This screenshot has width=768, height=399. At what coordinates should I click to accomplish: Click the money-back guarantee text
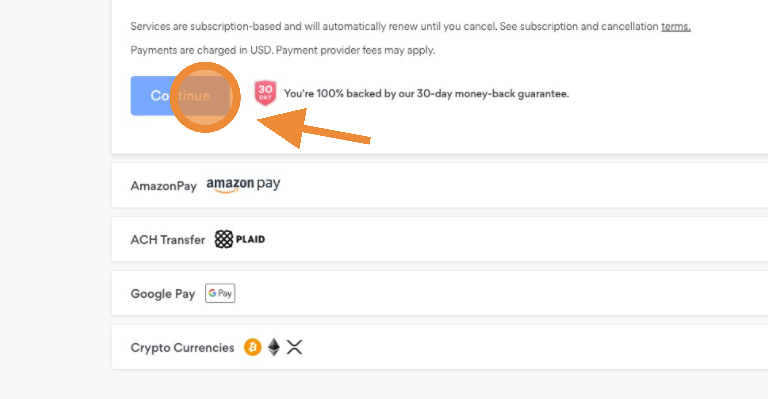pyautogui.click(x=426, y=94)
